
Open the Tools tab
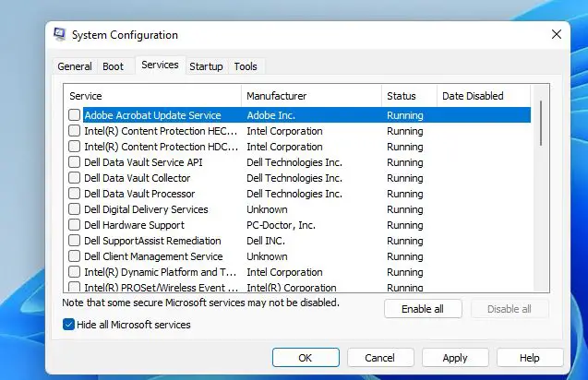point(246,66)
